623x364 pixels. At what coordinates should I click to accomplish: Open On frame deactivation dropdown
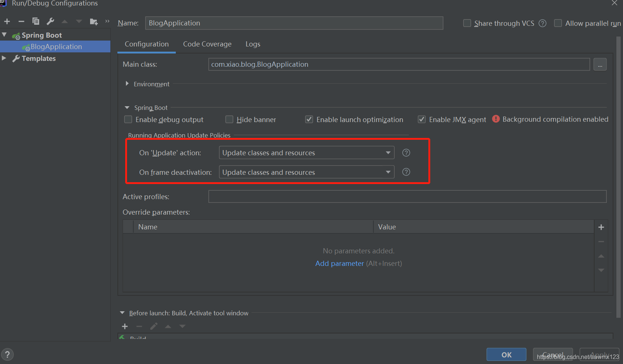307,172
